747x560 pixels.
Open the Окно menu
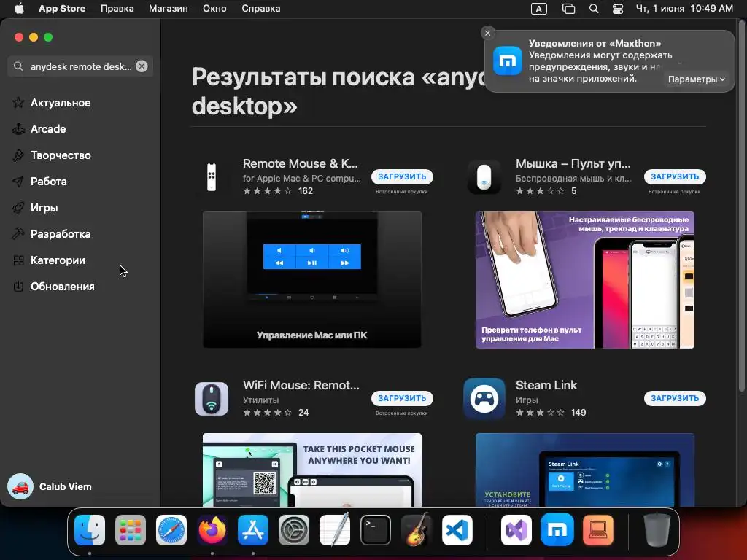(214, 9)
